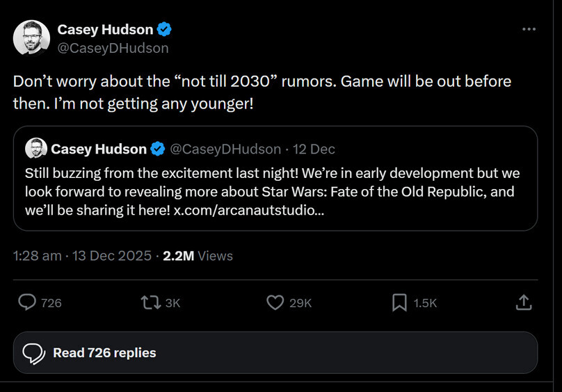The width and height of the screenshot is (562, 392).
Task: Open the x.com/arcanautstudio link
Action: coord(248,210)
